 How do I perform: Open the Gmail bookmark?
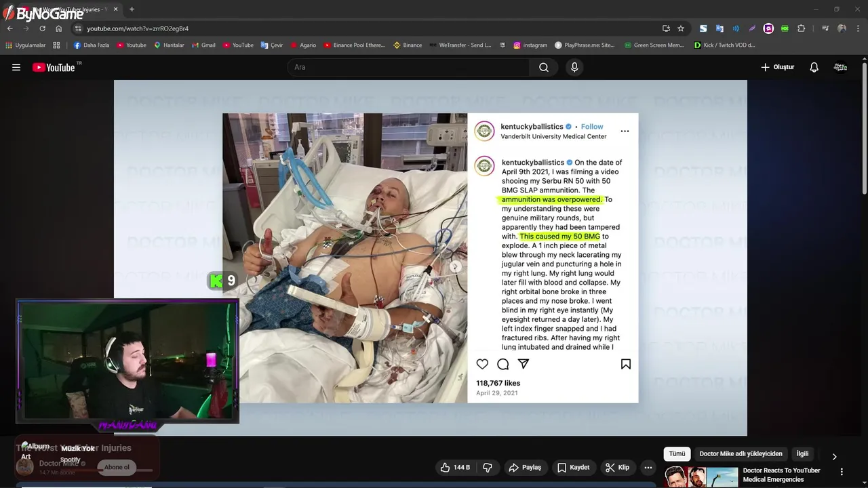click(203, 45)
